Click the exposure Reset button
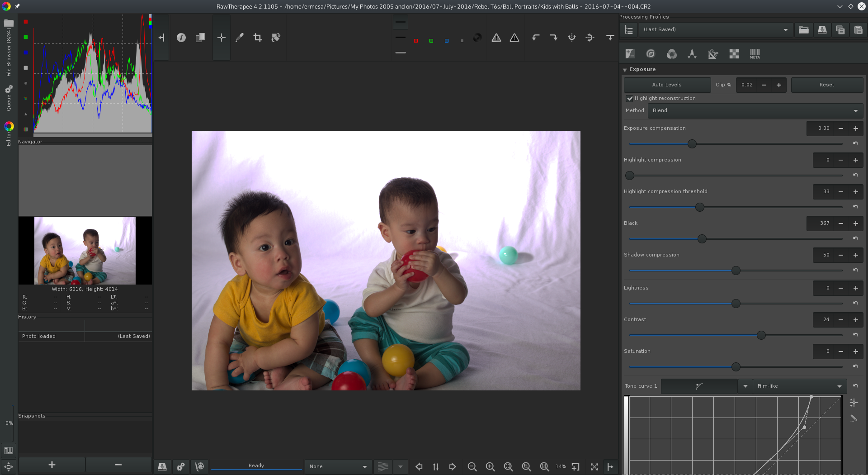The width and height of the screenshot is (868, 475). pyautogui.click(x=827, y=85)
